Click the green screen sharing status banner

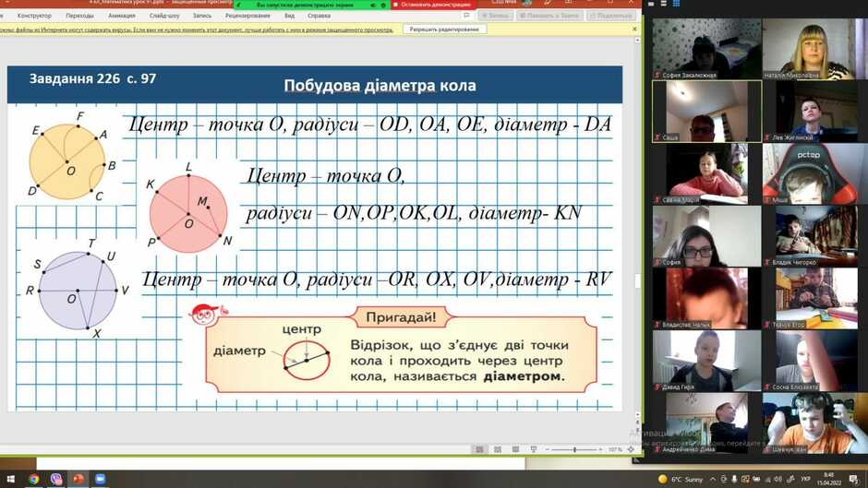[312, 5]
